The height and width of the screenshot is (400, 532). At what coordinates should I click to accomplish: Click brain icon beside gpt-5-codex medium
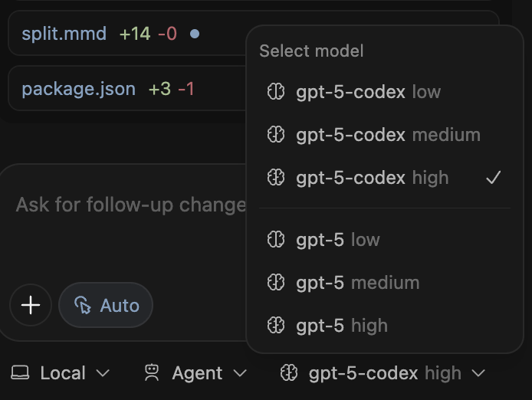coord(275,135)
